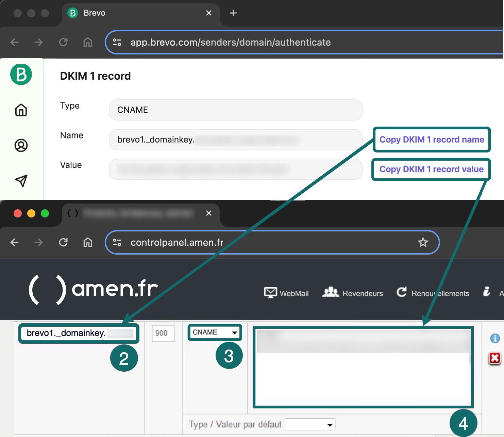The width and height of the screenshot is (504, 437).
Task: Expand the CNAME record type dropdown
Action: (215, 333)
